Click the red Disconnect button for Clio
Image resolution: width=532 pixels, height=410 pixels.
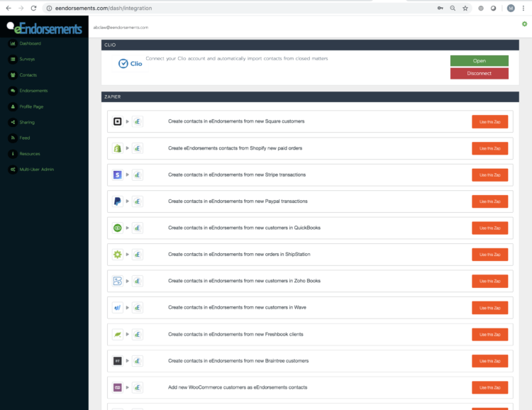tap(479, 73)
